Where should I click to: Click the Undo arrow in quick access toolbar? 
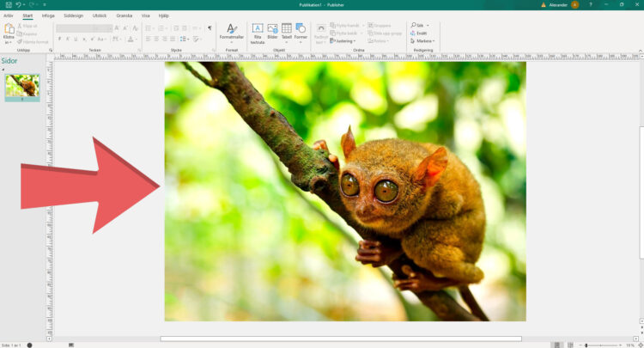click(x=18, y=4)
